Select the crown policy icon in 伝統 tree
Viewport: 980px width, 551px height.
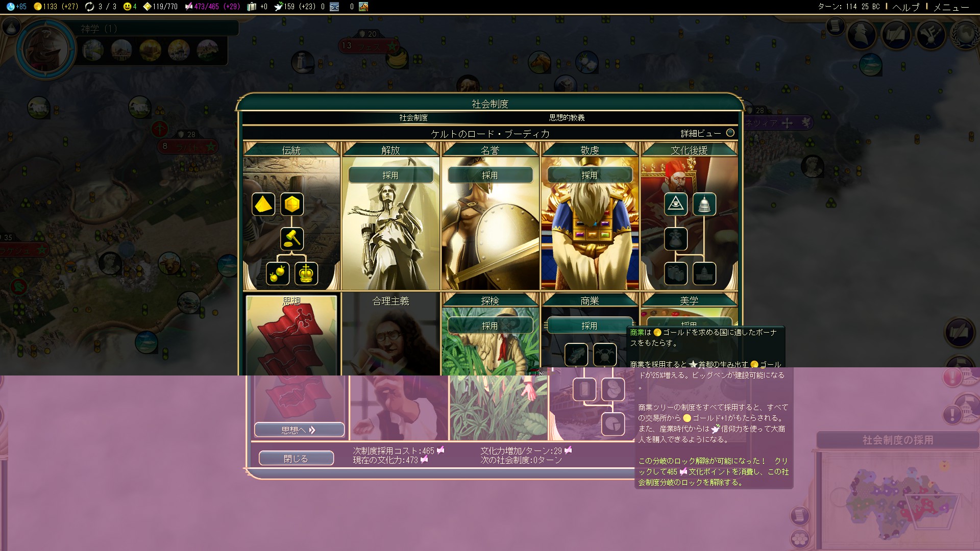click(306, 273)
